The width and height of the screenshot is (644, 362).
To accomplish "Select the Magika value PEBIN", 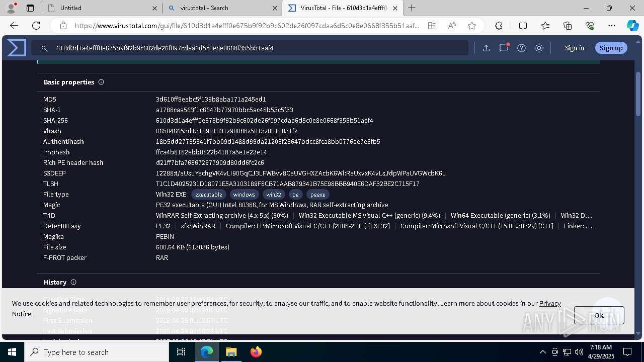I will 165,237.
